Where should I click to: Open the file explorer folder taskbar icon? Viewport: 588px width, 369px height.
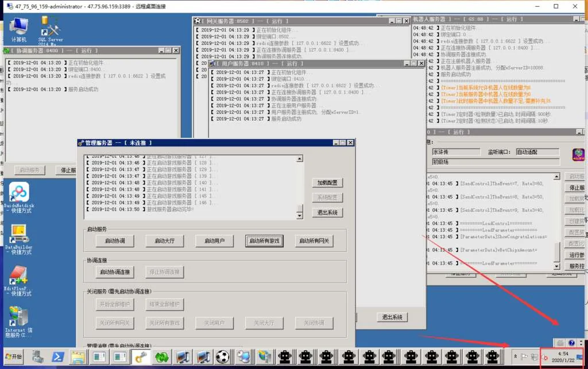click(78, 357)
